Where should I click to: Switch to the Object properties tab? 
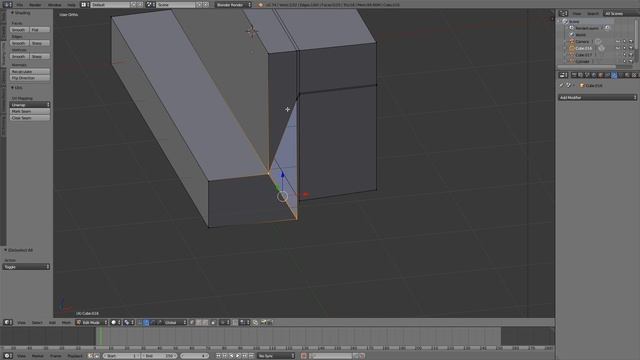(600, 75)
